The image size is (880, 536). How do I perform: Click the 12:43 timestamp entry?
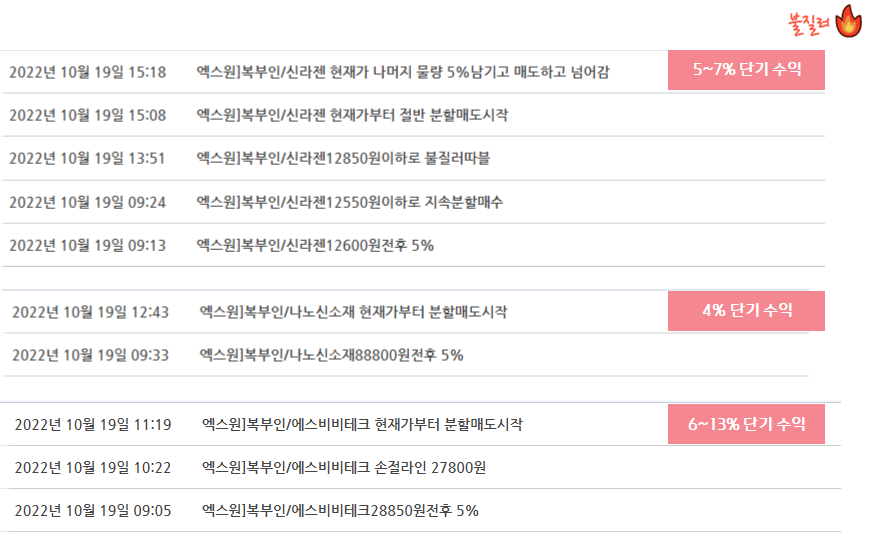click(90, 312)
